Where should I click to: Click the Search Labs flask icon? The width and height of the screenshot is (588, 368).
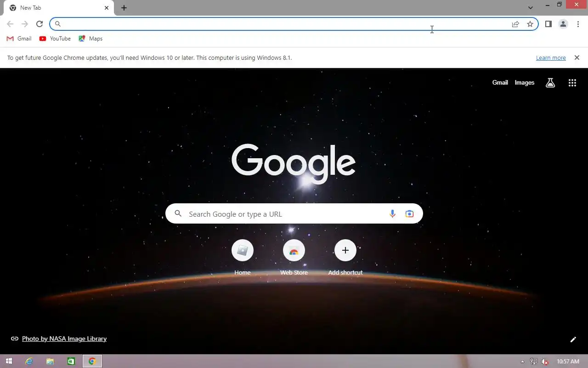point(550,83)
